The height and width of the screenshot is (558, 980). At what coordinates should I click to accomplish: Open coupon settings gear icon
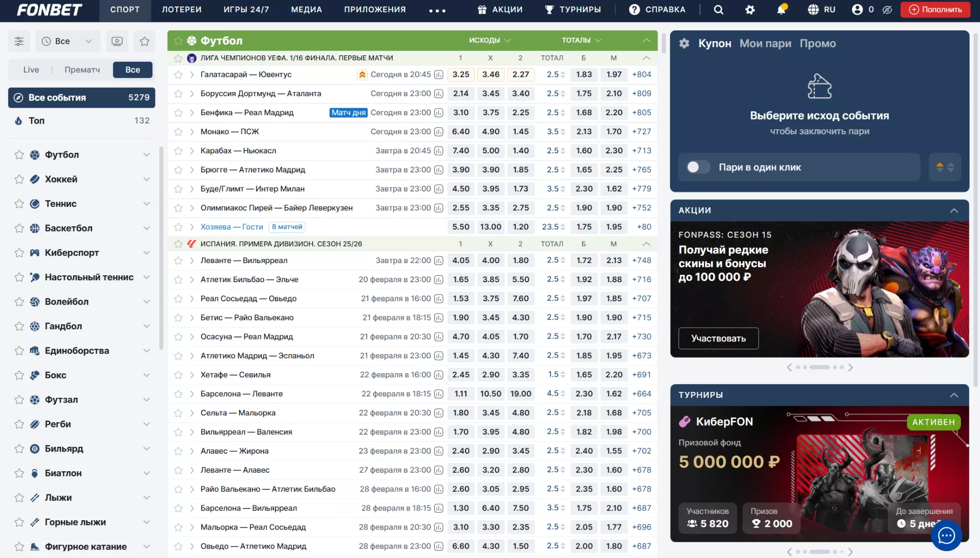(x=684, y=43)
